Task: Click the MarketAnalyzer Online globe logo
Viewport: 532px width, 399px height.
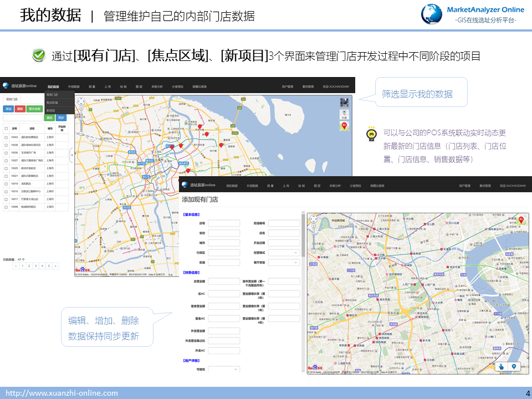Action: [431, 14]
